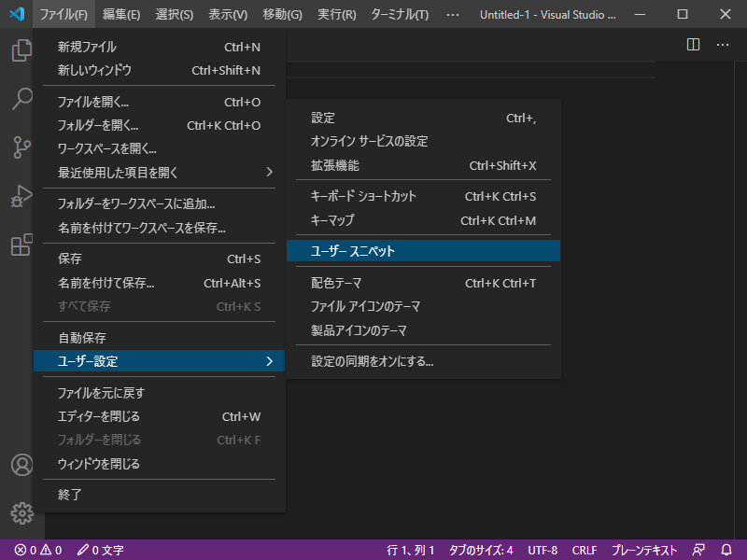Screen dimensions: 747x560
Task: Click プレーンテキスト language mode
Action: (x=644, y=550)
